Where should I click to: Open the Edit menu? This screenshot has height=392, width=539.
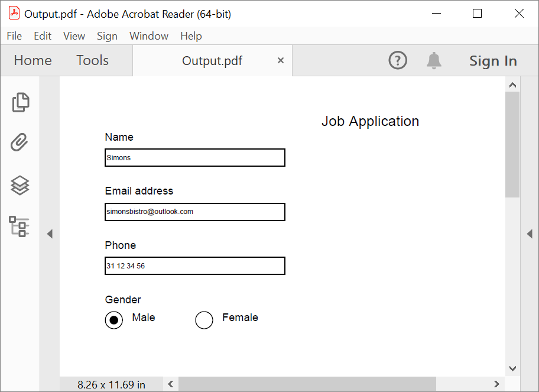pos(43,35)
